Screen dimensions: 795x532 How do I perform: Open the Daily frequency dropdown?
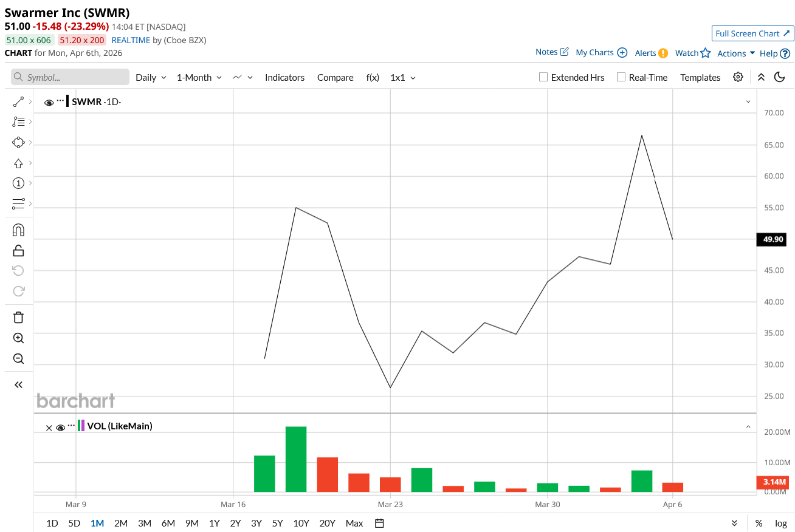point(151,78)
